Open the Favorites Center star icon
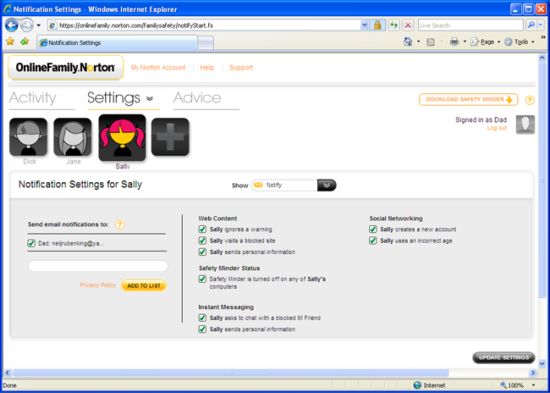The width and height of the screenshot is (550, 393). coord(10,42)
